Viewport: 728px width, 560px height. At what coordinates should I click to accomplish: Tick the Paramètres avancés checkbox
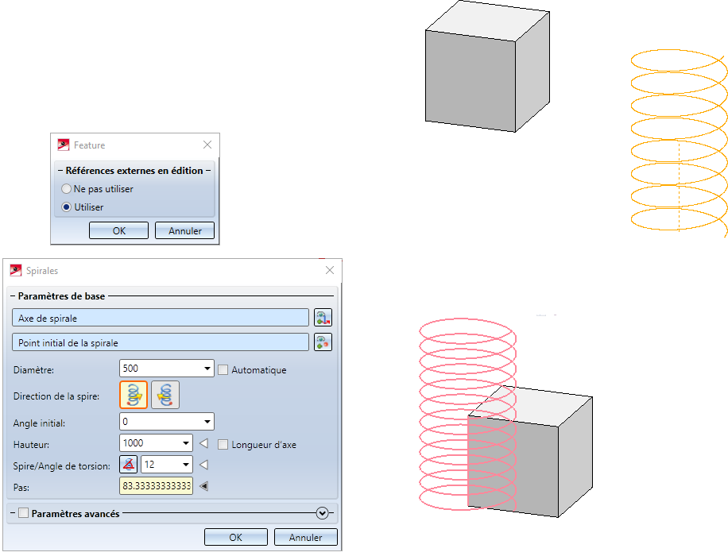pos(23,513)
